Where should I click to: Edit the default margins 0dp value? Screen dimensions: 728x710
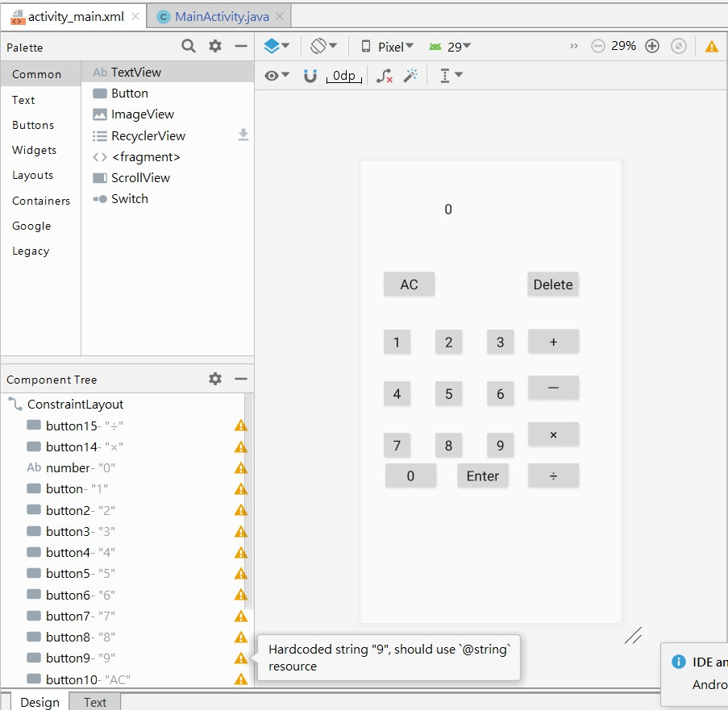point(344,76)
